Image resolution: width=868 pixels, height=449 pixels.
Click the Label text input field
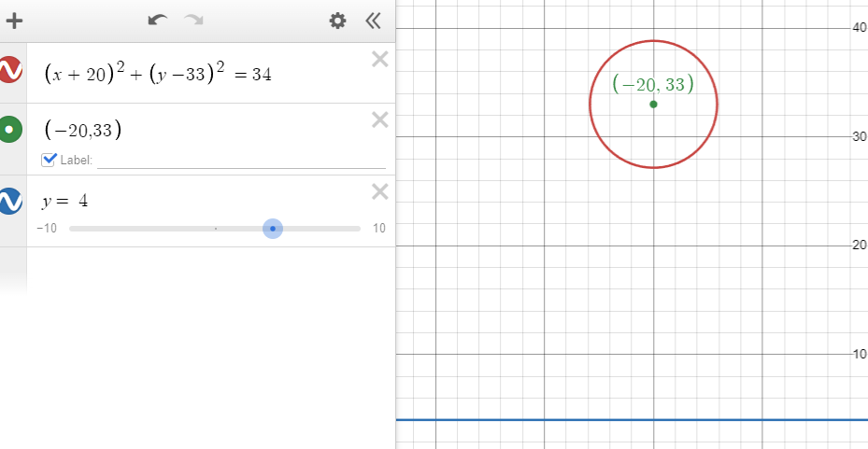pyautogui.click(x=241, y=160)
